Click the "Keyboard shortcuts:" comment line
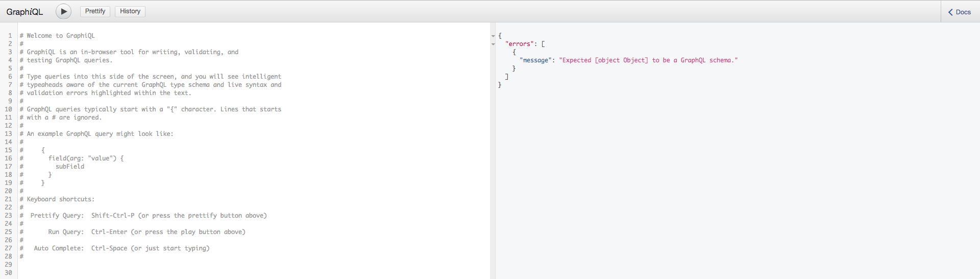This screenshot has height=279, width=980. point(57,199)
